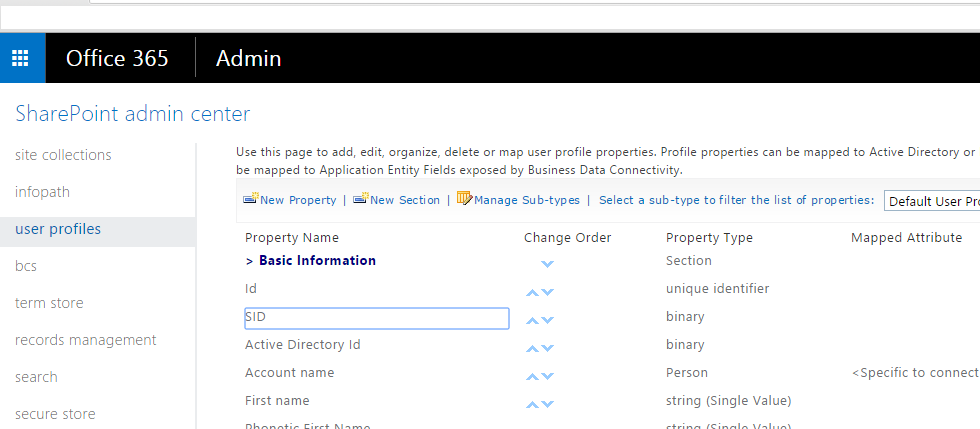Click the unique identifier type cell
The height and width of the screenshot is (429, 980).
(x=718, y=288)
